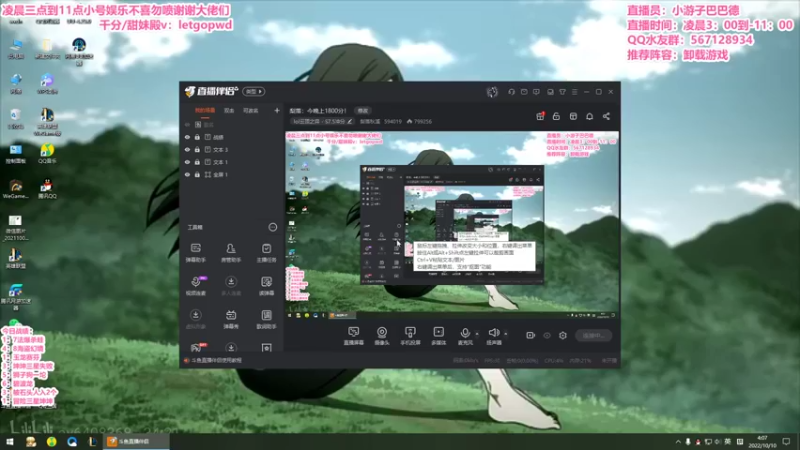
Task: Select the 战绩 source layer row
Action: 232,137
